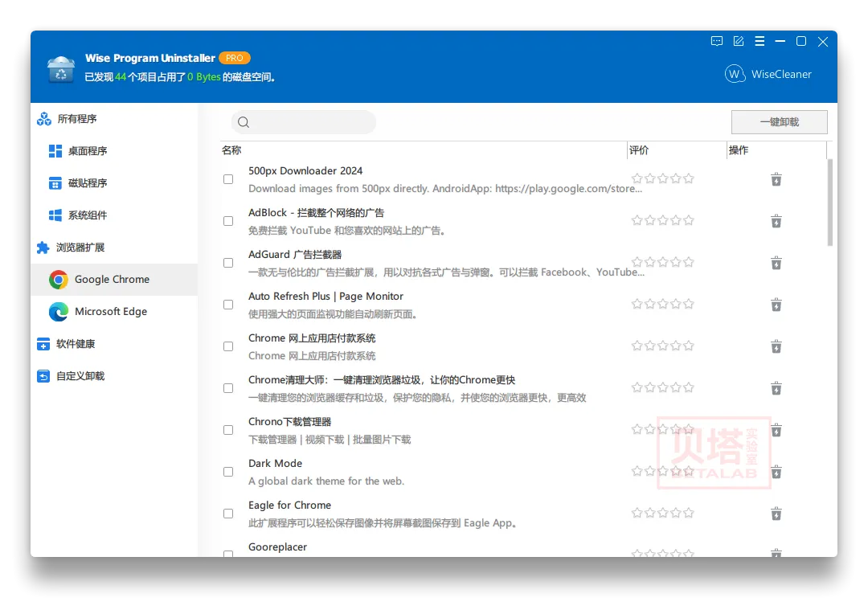868x610 pixels.
Task: Click the WiseCleaner logo link
Action: click(768, 74)
